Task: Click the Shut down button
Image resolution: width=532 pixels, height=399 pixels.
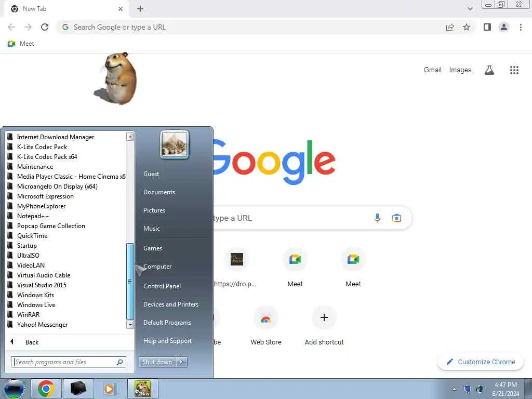Action: [157, 362]
